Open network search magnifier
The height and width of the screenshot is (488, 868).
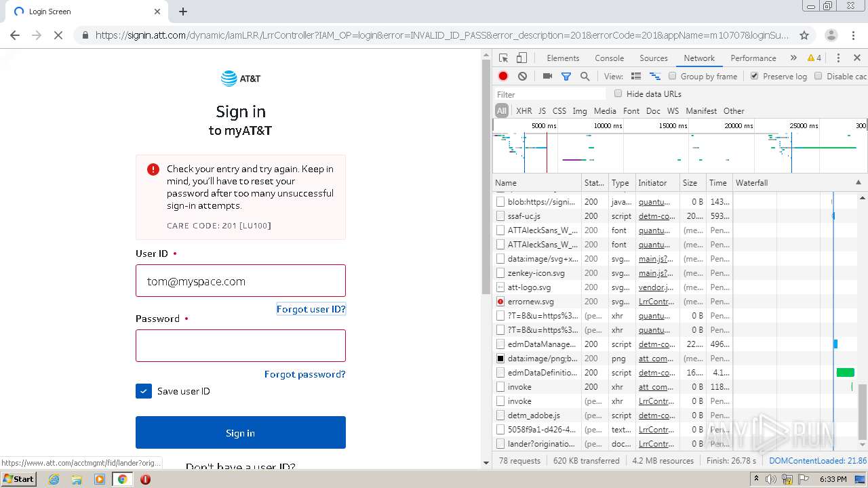(585, 77)
